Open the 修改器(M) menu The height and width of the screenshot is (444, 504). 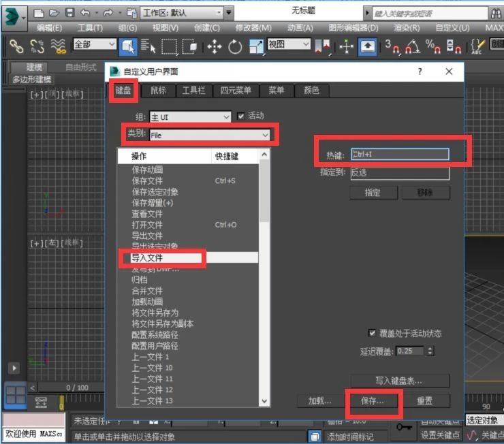coord(253,28)
